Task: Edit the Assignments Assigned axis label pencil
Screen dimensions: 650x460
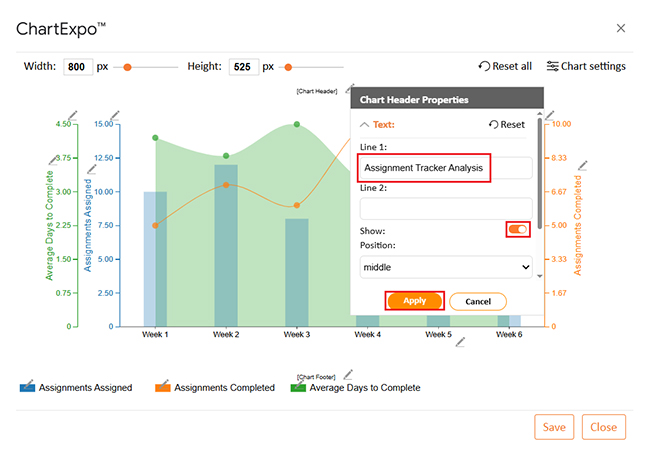Action: tap(90, 169)
